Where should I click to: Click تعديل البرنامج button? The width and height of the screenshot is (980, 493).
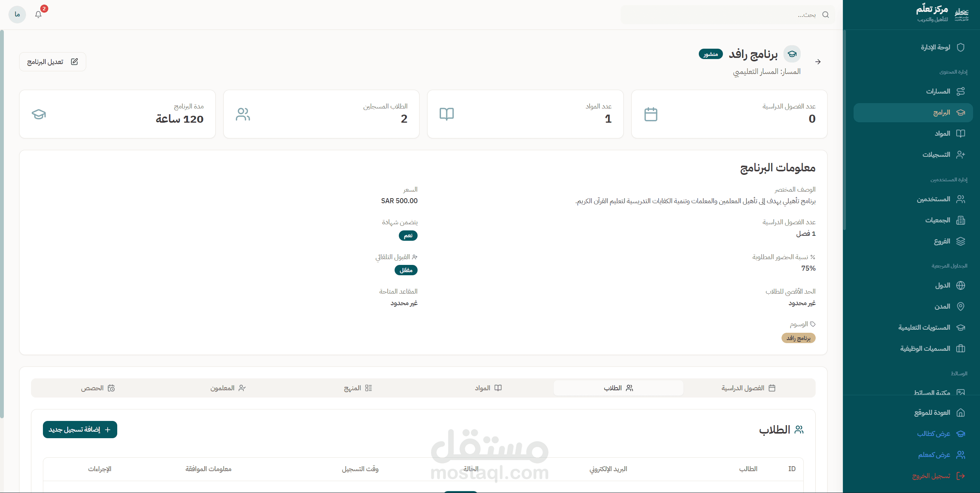tap(52, 62)
